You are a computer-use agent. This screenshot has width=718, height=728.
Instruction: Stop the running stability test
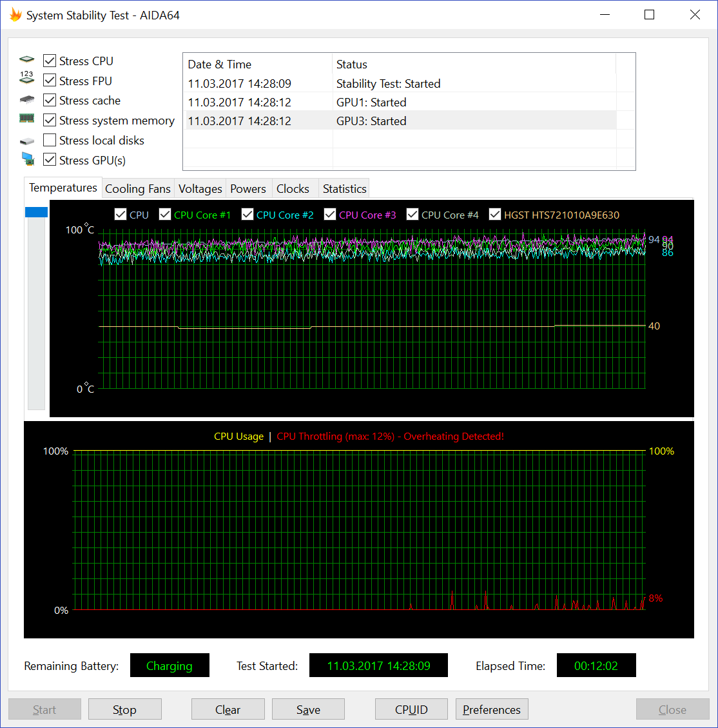124,709
